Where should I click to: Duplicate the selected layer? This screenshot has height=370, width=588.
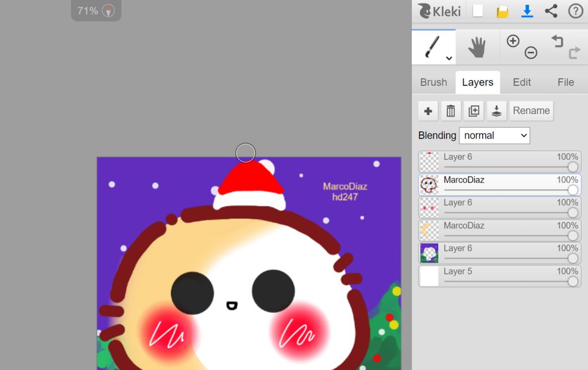pos(474,111)
